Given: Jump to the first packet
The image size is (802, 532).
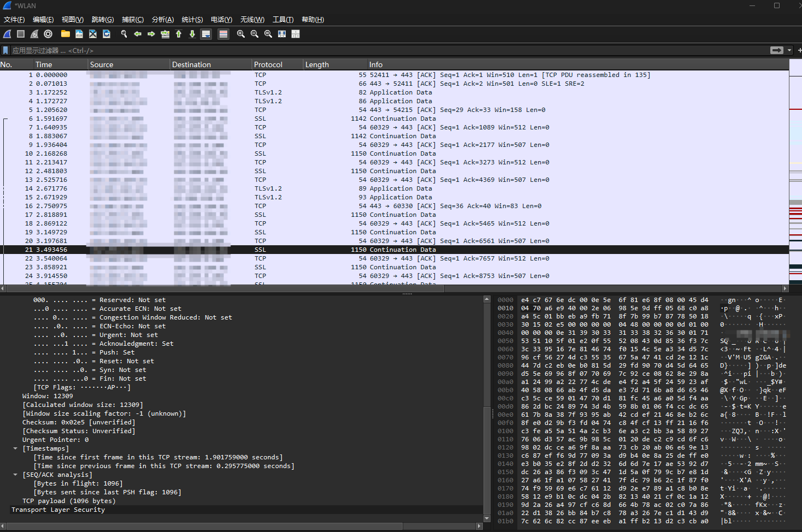Looking at the screenshot, I should click(179, 34).
